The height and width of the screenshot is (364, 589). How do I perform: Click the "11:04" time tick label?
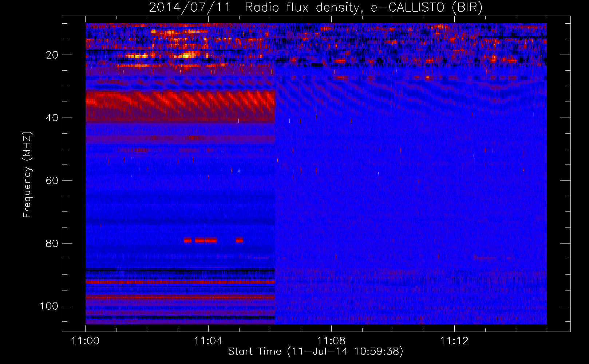click(208, 341)
